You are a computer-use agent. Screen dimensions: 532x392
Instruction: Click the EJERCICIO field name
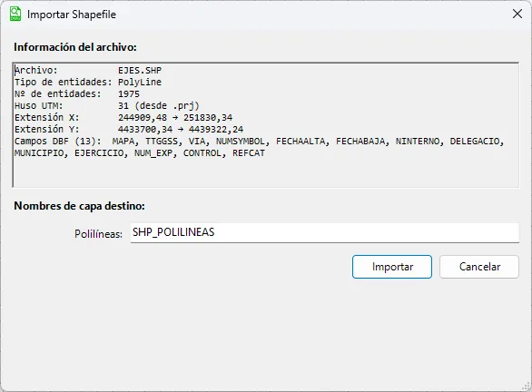99,153
